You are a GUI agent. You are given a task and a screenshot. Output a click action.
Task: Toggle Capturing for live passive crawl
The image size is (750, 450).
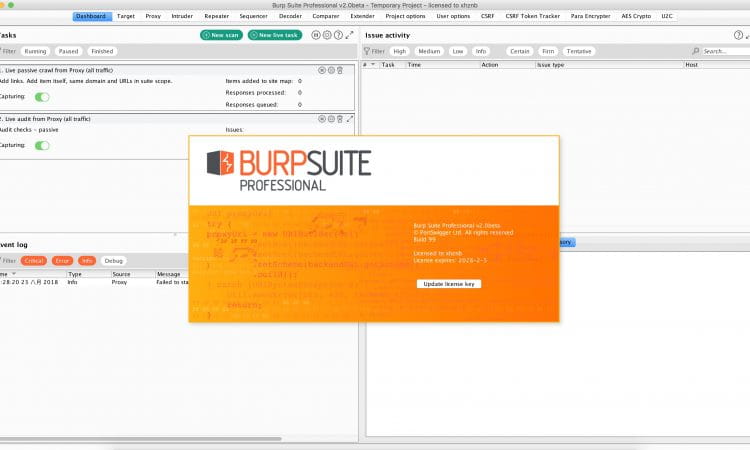[42, 97]
